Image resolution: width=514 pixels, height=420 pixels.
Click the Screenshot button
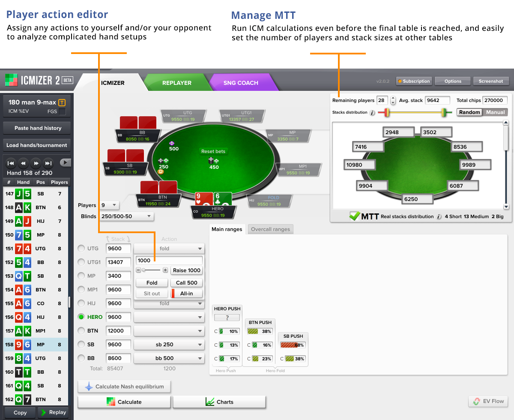(491, 81)
